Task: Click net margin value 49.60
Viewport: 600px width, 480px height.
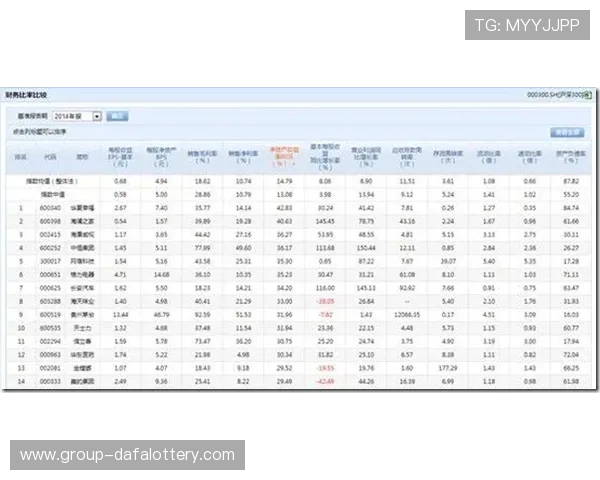Action: [243, 248]
